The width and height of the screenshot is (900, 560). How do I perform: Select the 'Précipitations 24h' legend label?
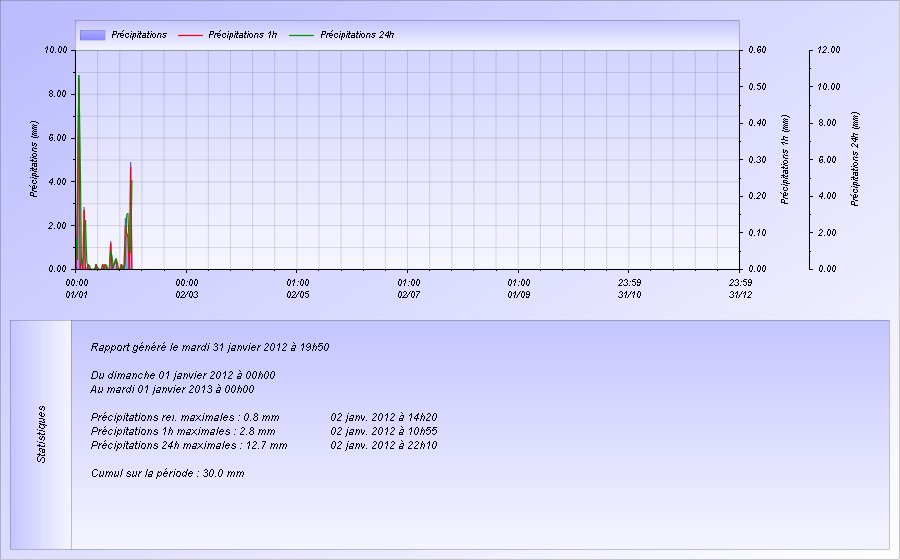click(x=357, y=35)
